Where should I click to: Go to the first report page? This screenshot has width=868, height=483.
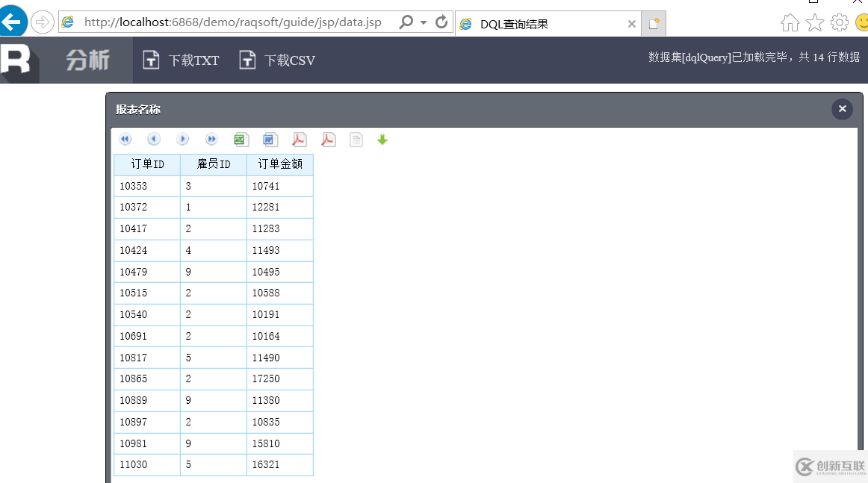tap(125, 140)
